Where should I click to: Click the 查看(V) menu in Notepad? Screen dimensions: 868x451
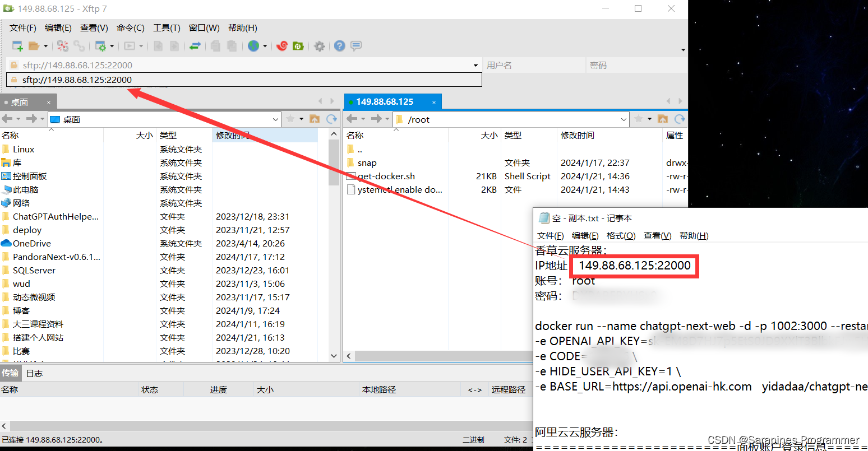(x=657, y=235)
